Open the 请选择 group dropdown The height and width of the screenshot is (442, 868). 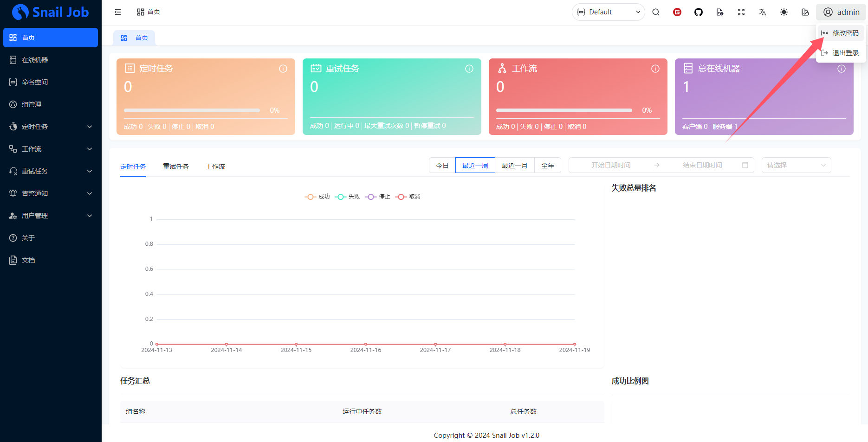pos(796,165)
